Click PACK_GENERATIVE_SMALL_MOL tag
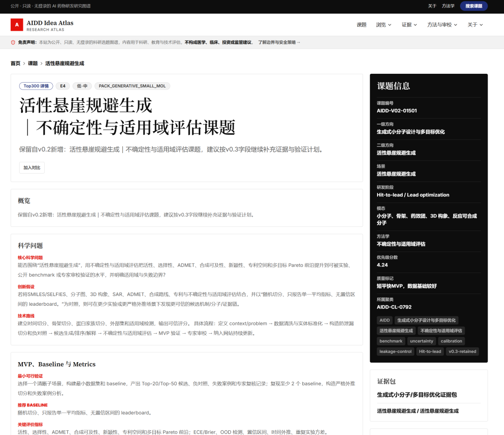 (132, 86)
